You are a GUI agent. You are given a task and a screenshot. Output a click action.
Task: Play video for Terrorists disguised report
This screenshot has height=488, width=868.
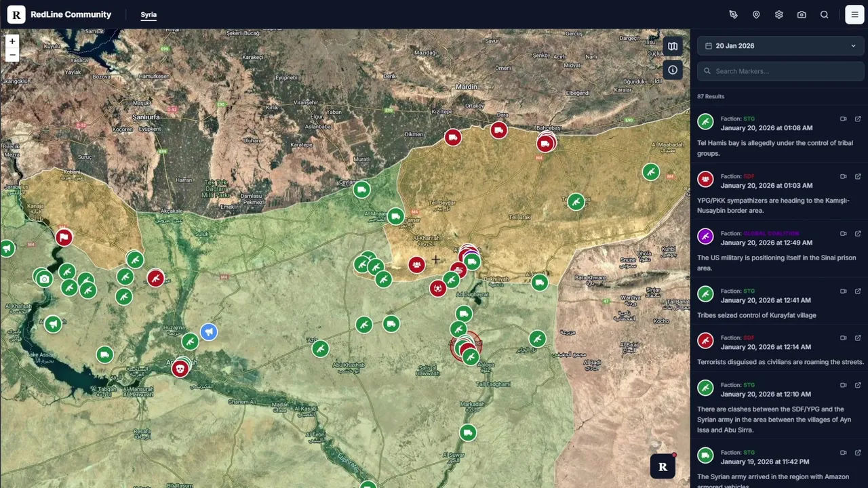pyautogui.click(x=844, y=338)
